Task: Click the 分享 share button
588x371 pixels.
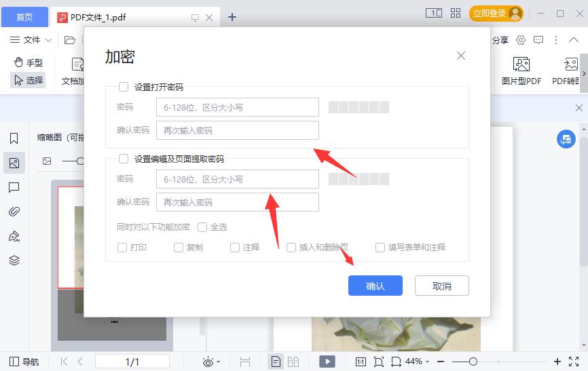Action: tap(500, 40)
